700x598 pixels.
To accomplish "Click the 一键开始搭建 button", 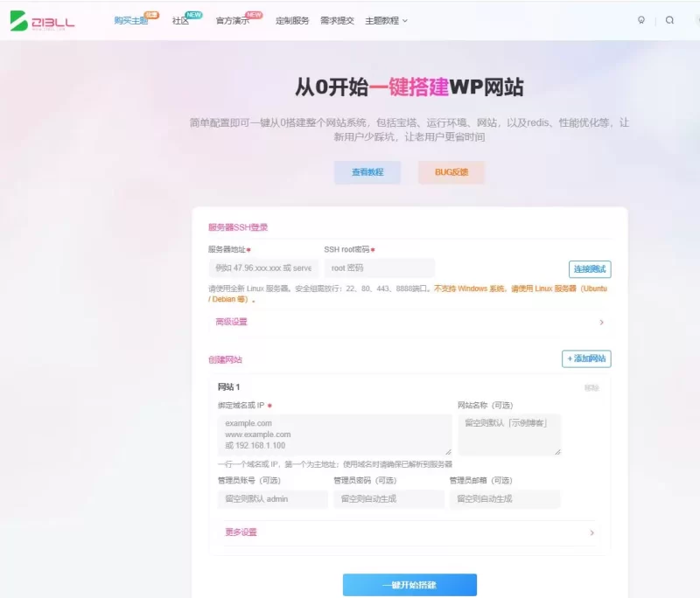I will pyautogui.click(x=409, y=585).
